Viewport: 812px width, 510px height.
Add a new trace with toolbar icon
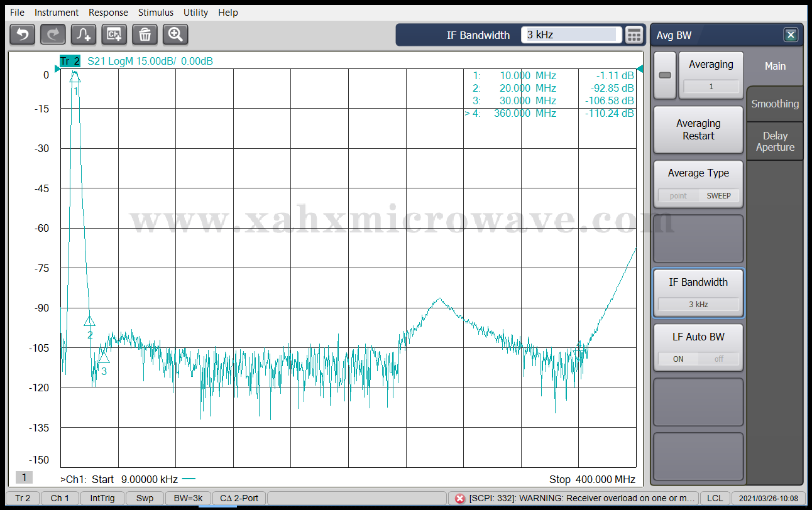coord(84,34)
